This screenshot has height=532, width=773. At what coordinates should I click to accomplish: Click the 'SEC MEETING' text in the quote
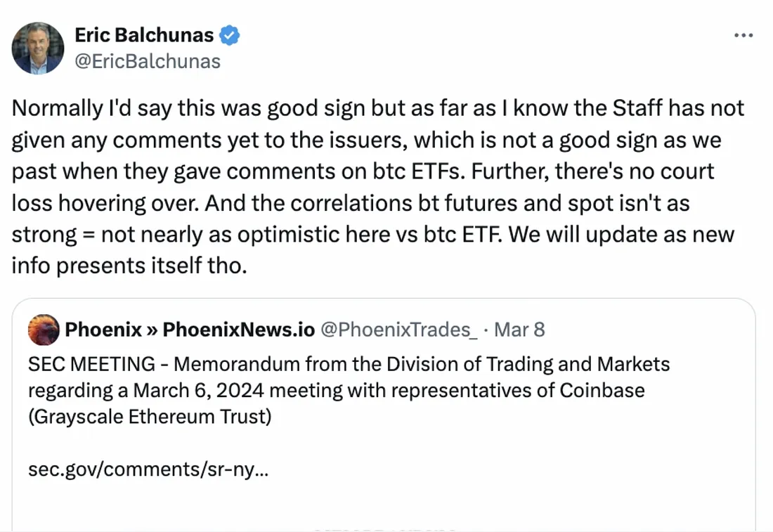tap(91, 364)
